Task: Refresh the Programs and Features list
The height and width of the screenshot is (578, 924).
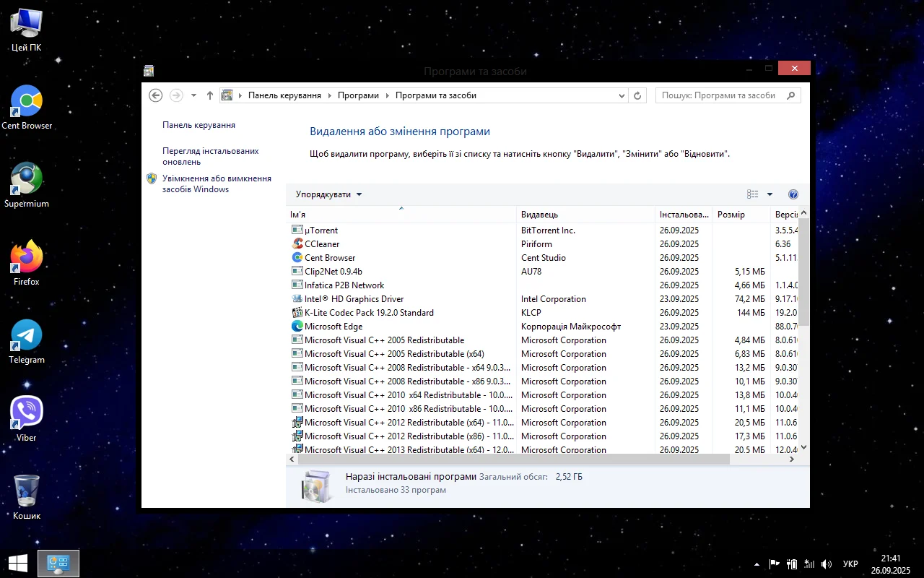Action: tap(637, 95)
